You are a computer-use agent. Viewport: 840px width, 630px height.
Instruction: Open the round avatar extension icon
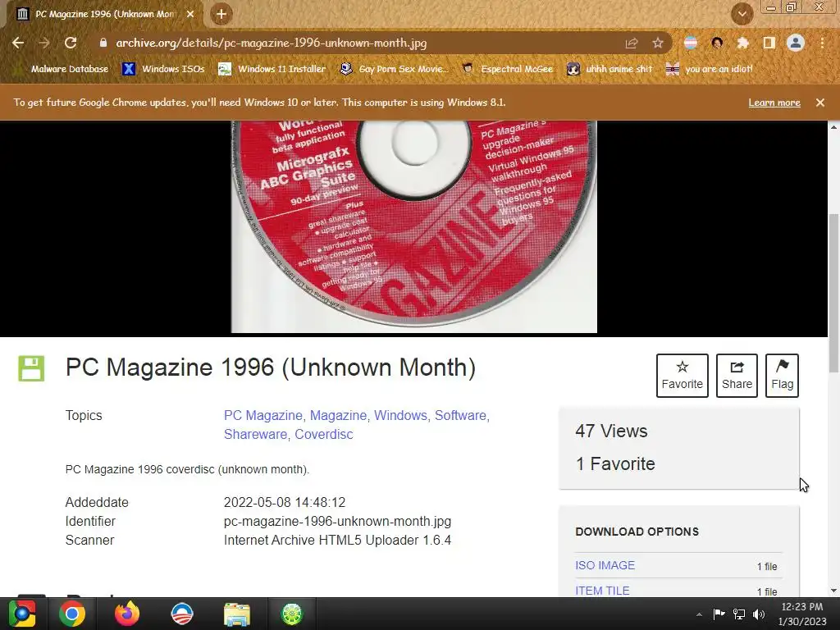[717, 43]
